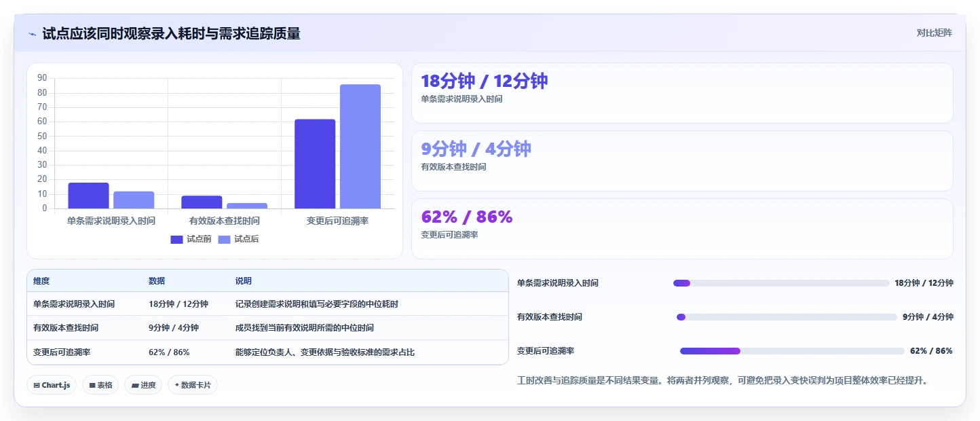Click the 试点前 bar for 单条需求说明录入时间
Screen dimensions: 980x421
(88, 196)
